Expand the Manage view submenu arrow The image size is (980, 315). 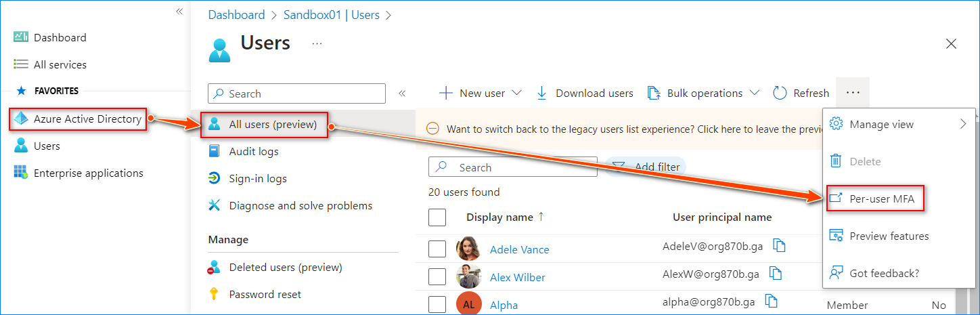coord(963,124)
